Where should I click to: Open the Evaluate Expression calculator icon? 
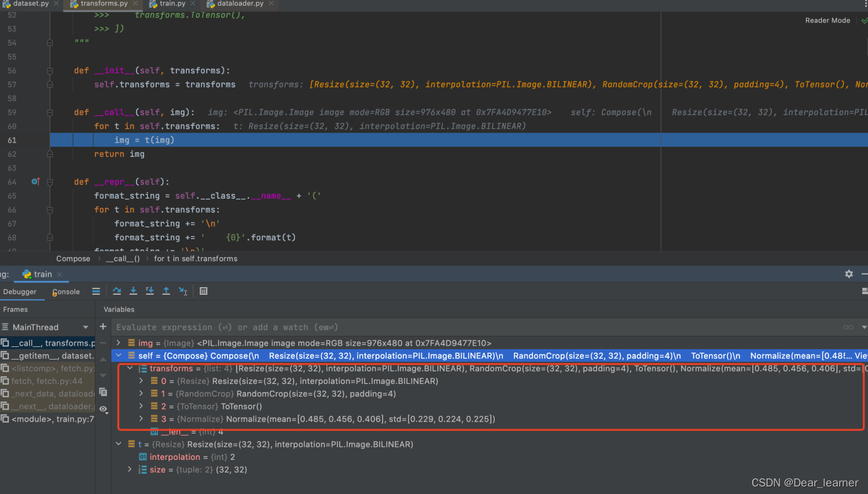click(204, 291)
